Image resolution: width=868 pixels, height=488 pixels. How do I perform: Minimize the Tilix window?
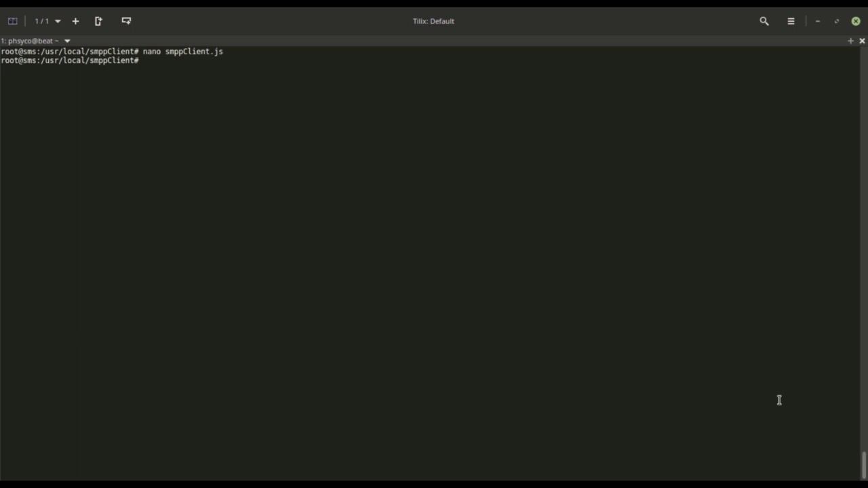(x=818, y=21)
